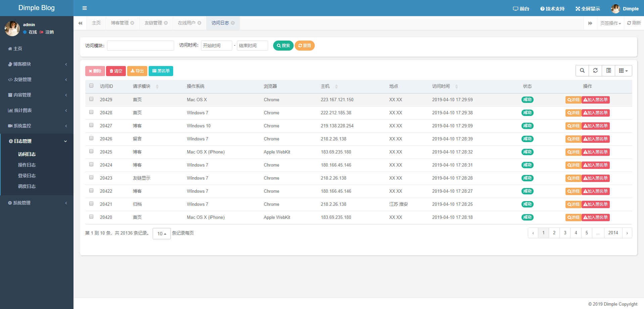Click 注销 logout link
644x309 pixels.
pyautogui.click(x=47, y=32)
